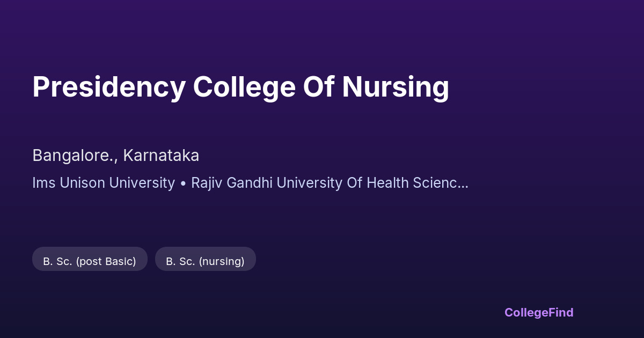The height and width of the screenshot is (338, 644).
Task: Click the word Bangalore. in the location
Action: 75,156
